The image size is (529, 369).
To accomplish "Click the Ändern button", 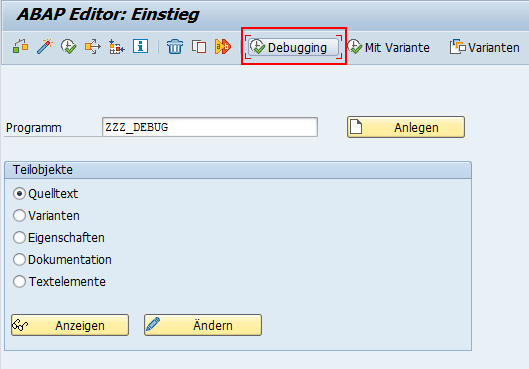I will (203, 325).
